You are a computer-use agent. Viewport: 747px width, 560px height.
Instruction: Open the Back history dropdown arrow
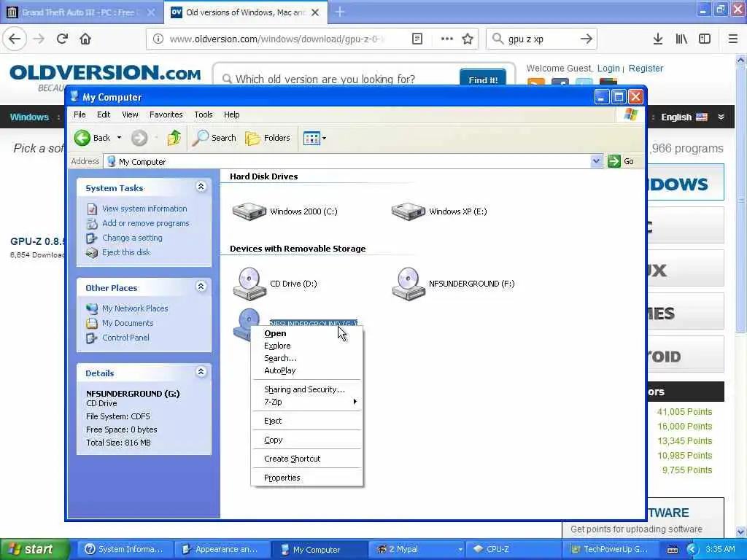tap(119, 138)
